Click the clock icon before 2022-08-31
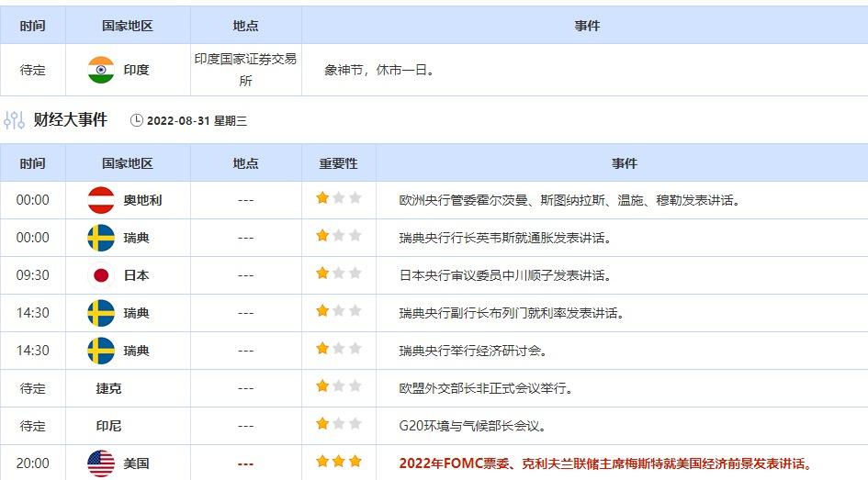 click(x=137, y=120)
